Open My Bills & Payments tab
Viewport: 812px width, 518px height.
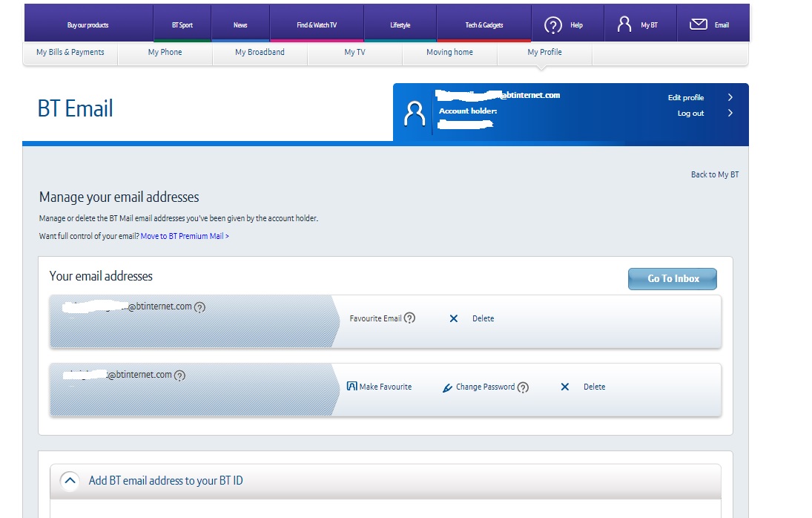pos(70,53)
